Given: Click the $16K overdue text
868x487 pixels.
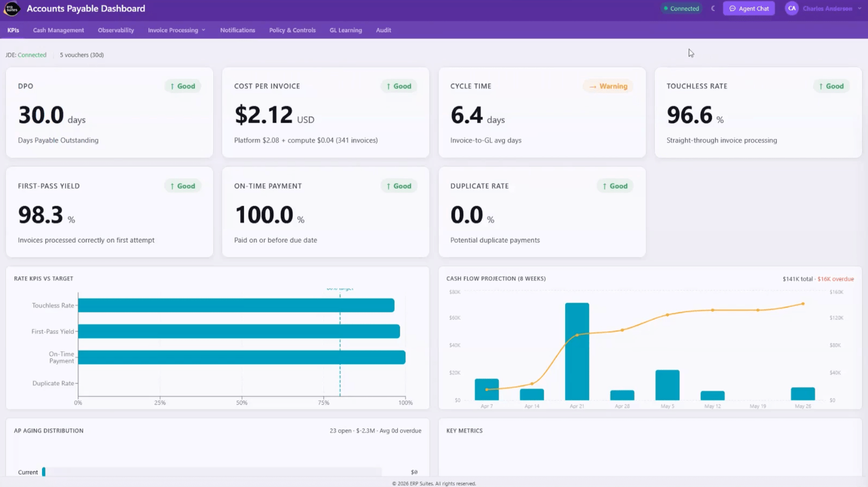Looking at the screenshot, I should coord(835,279).
